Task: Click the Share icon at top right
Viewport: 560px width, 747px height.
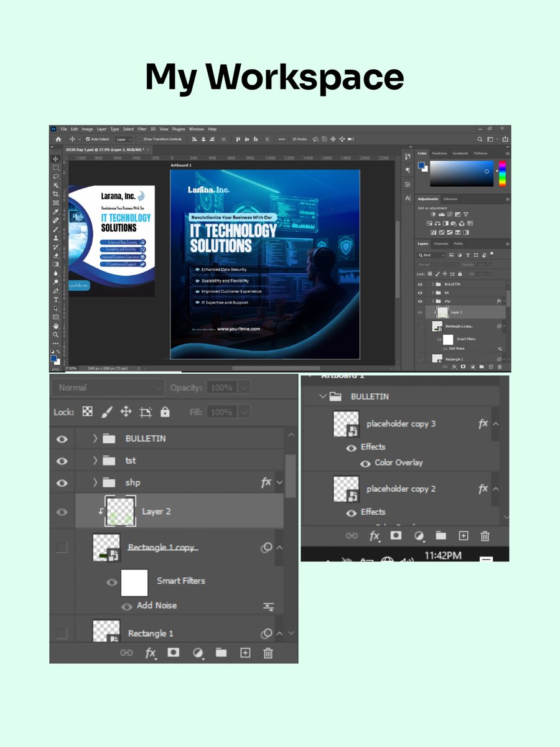Action: [x=505, y=139]
